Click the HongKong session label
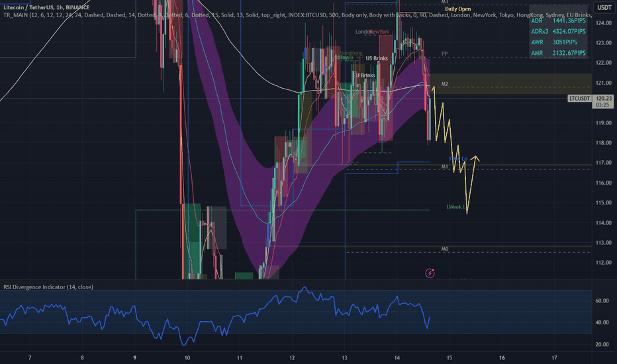The height and width of the screenshot is (364, 617). (x=352, y=53)
